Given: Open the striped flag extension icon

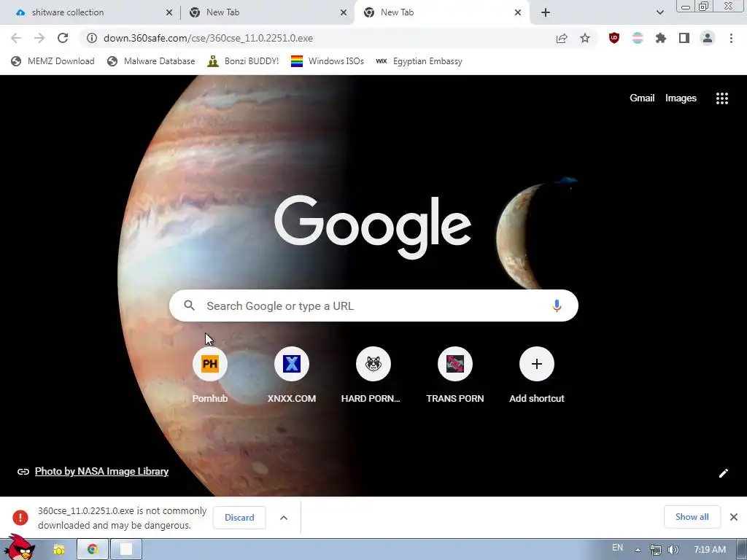Looking at the screenshot, I should pos(638,38).
